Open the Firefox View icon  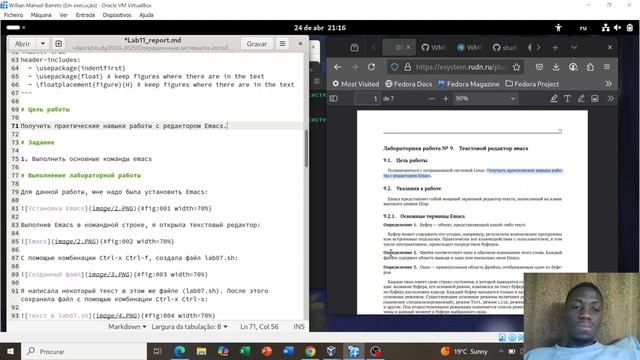pos(354,47)
